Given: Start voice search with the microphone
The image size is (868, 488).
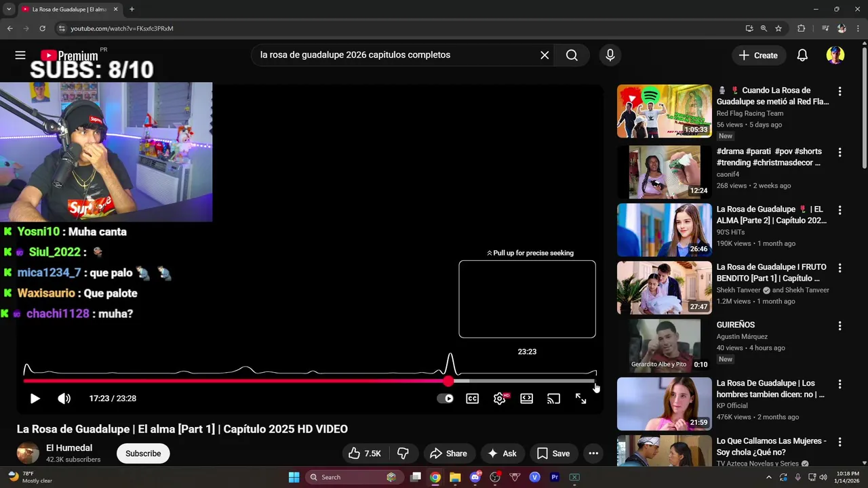Looking at the screenshot, I should [610, 55].
